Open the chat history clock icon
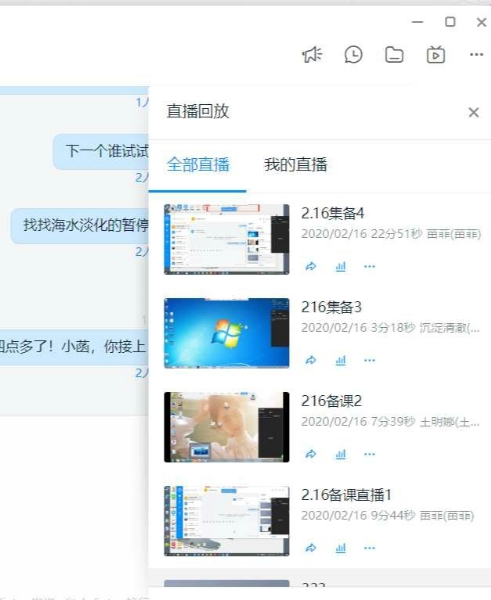Screen dimensions: 491x600 (353, 55)
